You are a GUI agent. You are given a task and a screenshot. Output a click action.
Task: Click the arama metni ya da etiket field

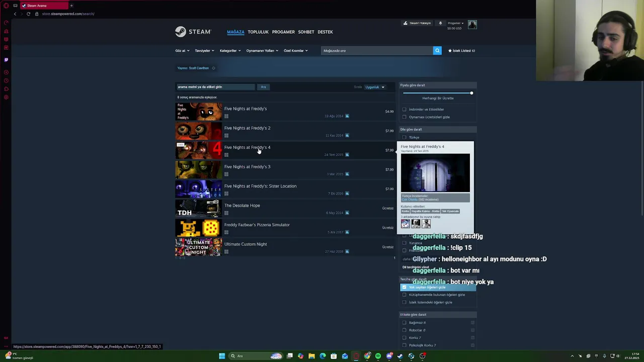coord(215,87)
